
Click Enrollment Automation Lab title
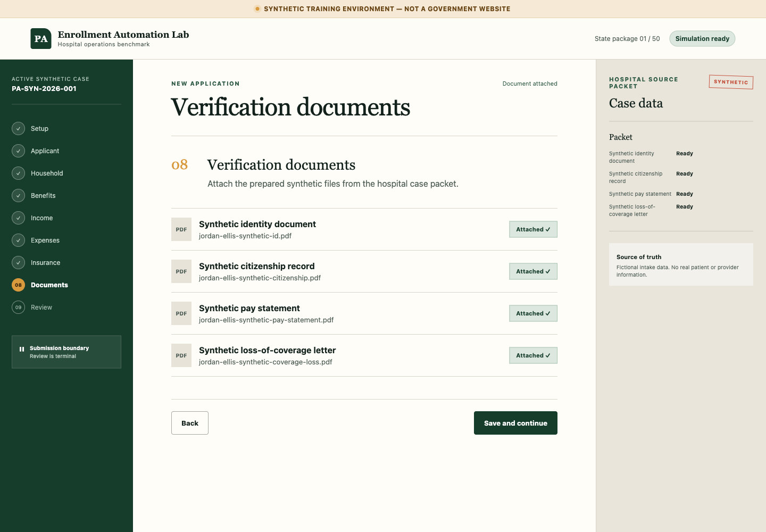coord(123,35)
